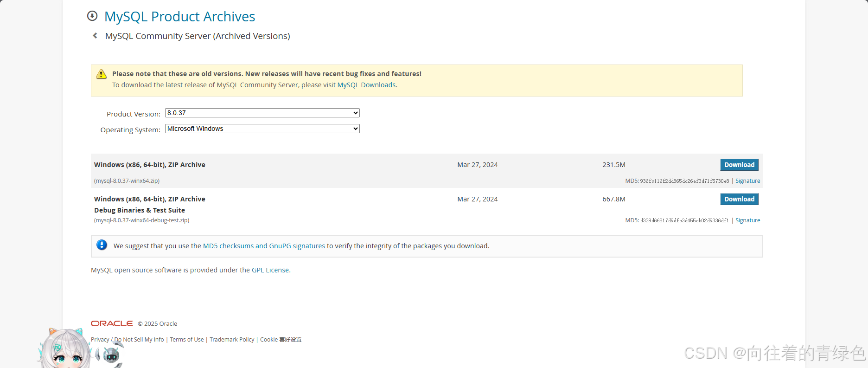Click Debug Binaries & Test Suite label
The width and height of the screenshot is (868, 368).
(140, 210)
